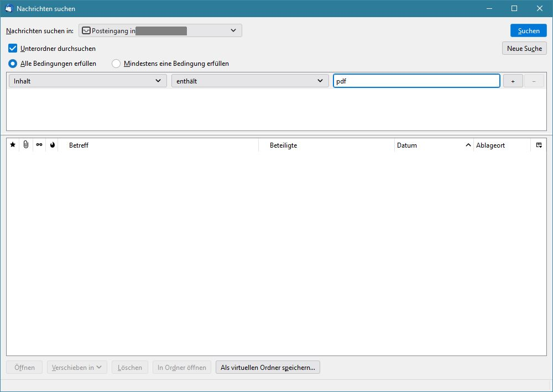Open the column picker icon

(539, 145)
